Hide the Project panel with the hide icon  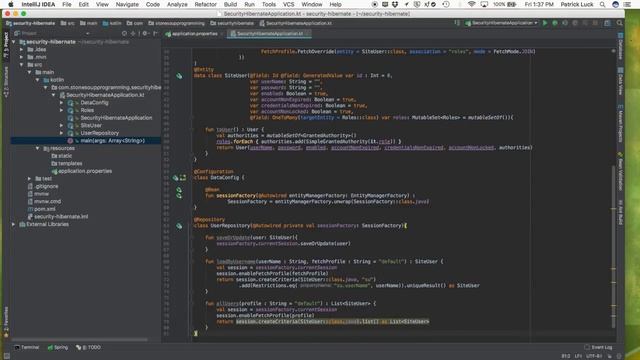(x=156, y=33)
